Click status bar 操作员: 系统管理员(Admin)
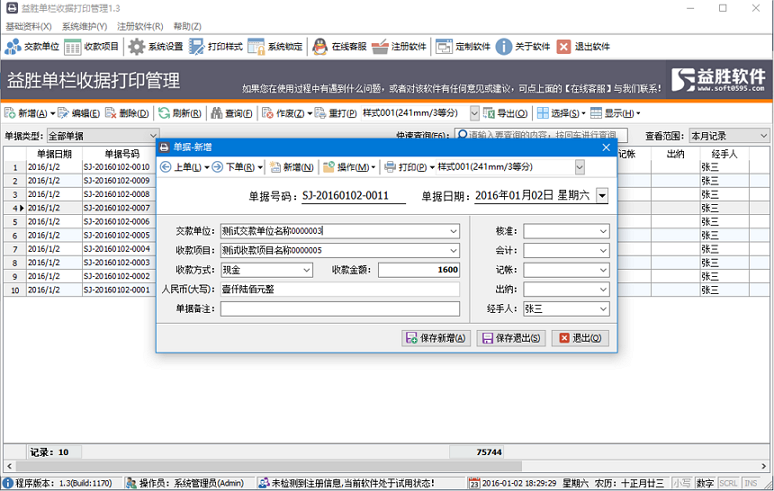 point(186,483)
